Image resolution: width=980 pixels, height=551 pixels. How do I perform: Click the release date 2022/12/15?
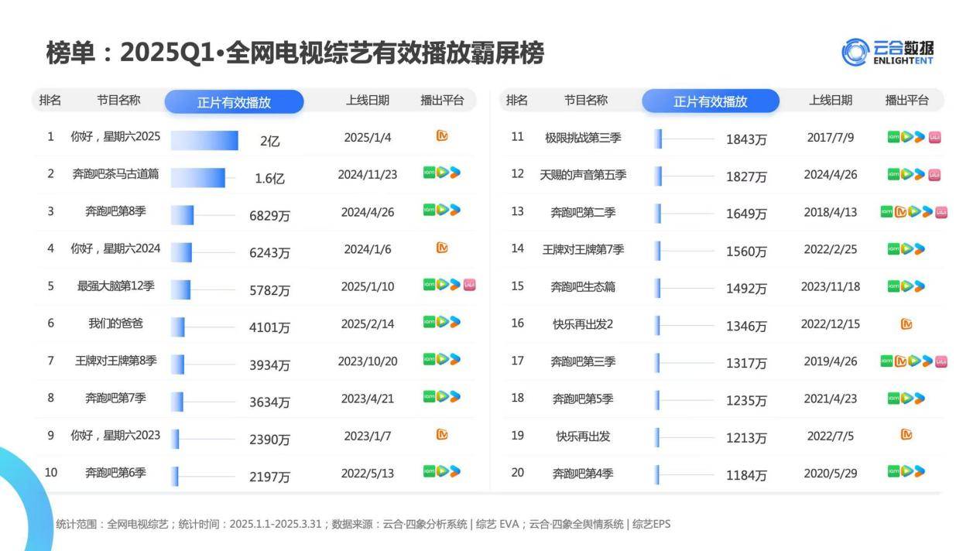(831, 324)
